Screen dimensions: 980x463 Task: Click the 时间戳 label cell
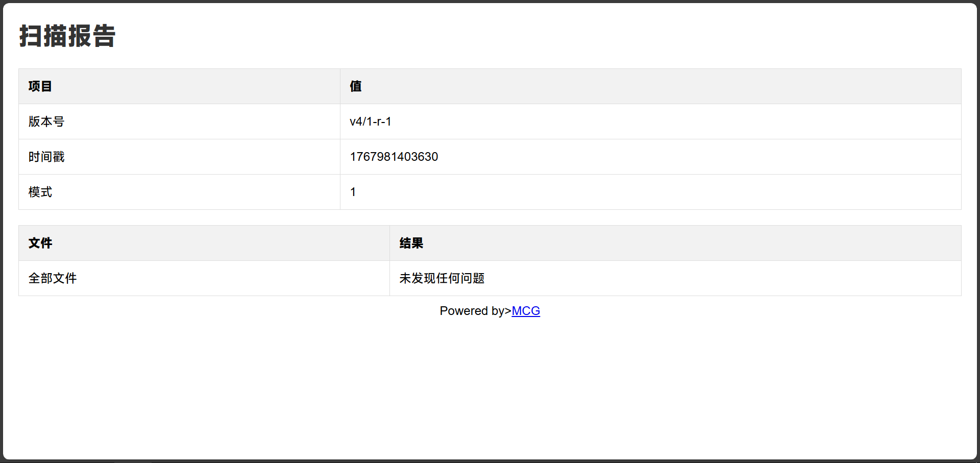pos(46,157)
